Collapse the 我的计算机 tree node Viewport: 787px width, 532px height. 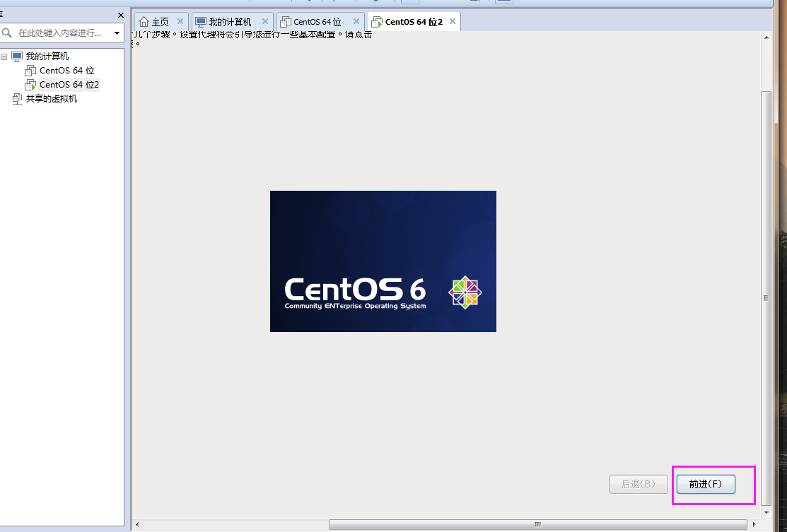(x=4, y=57)
